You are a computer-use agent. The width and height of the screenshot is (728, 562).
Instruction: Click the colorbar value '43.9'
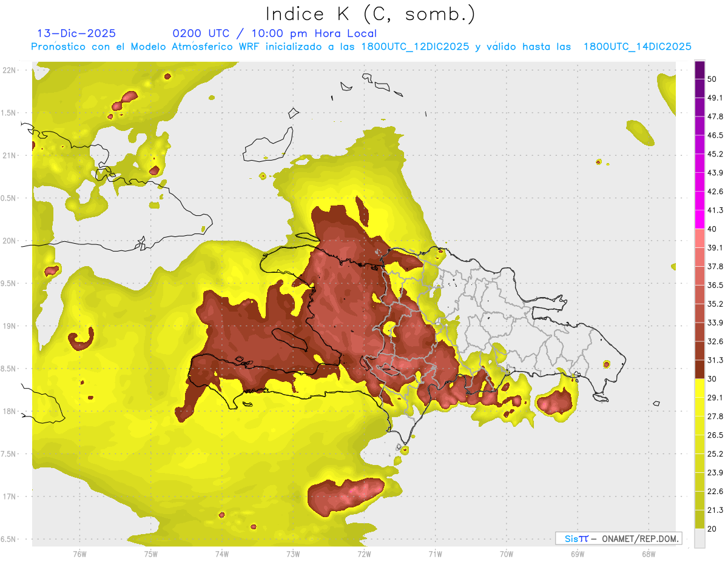(x=715, y=173)
